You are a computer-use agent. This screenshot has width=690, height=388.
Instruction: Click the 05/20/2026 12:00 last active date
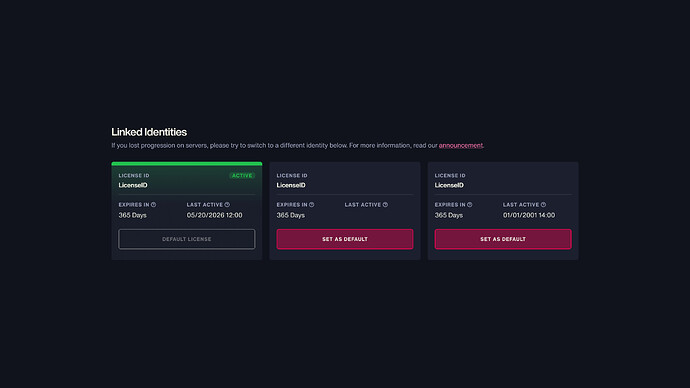tap(214, 215)
